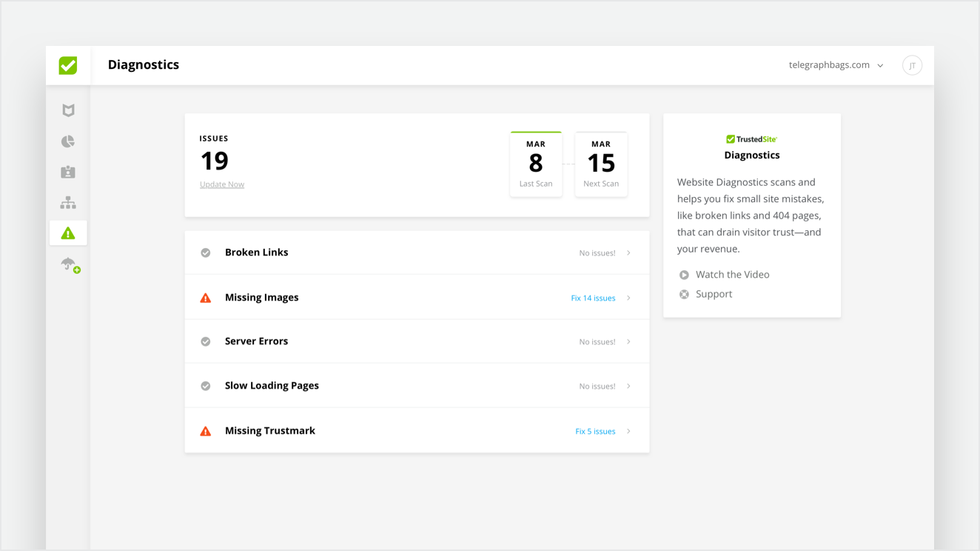Expand the Server Errors row chevron
The image size is (980, 551).
coord(628,342)
